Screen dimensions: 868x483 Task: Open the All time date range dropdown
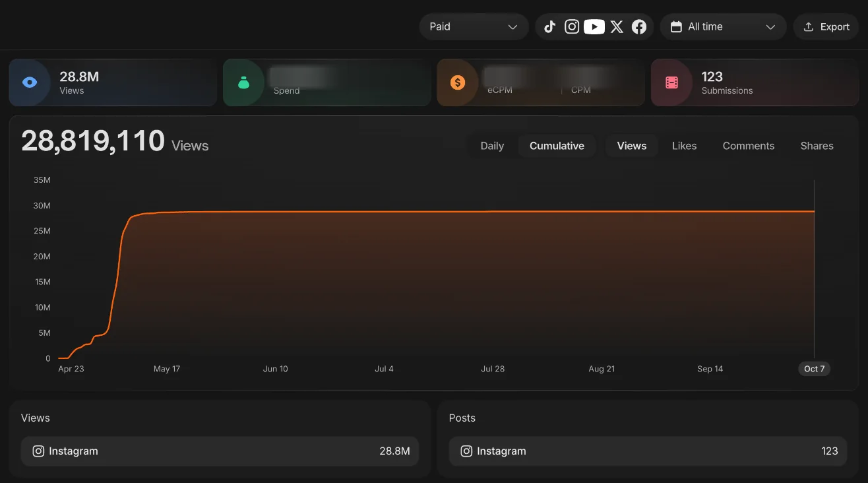click(x=723, y=27)
